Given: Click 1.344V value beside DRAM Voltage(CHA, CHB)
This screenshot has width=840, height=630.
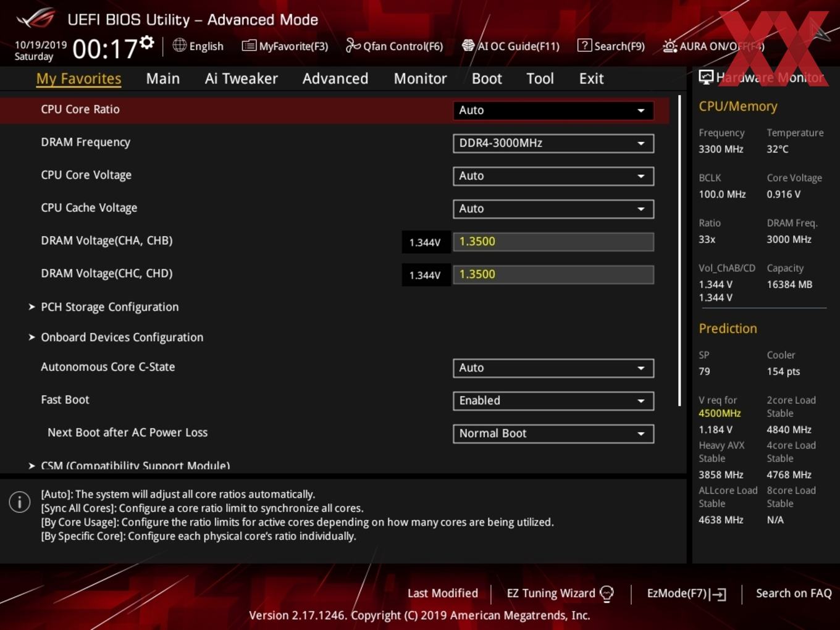Looking at the screenshot, I should tap(425, 242).
